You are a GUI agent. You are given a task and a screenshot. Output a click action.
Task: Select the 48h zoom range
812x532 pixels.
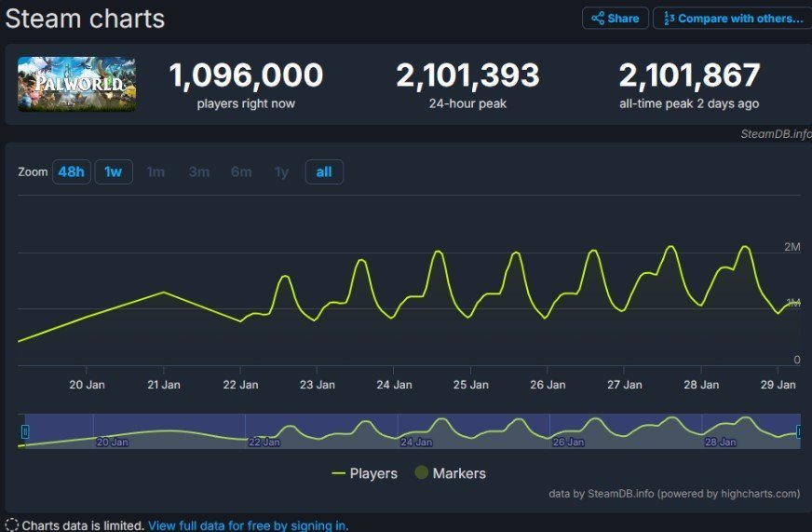coord(72,172)
